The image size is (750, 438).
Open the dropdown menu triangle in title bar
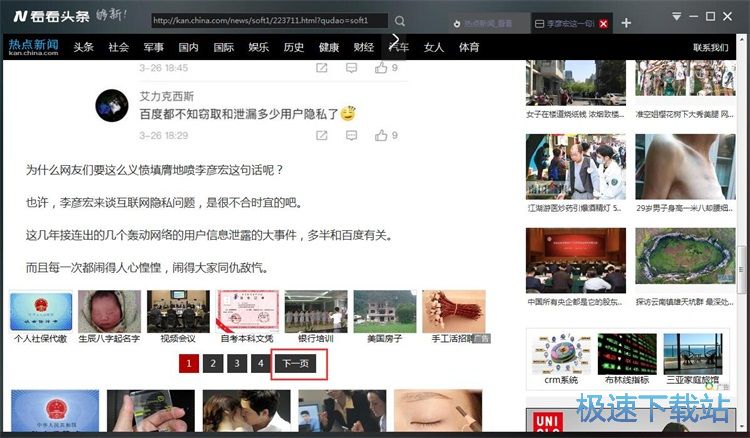tap(676, 17)
